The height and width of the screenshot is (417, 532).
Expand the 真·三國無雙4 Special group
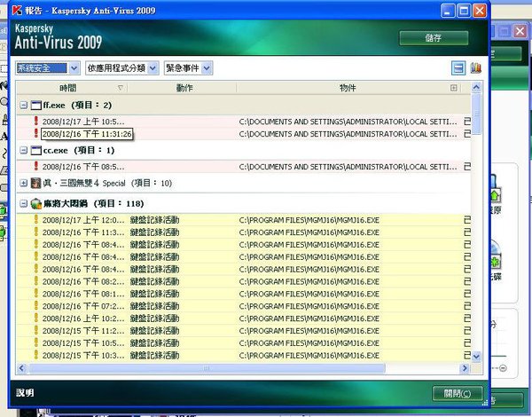(23, 183)
